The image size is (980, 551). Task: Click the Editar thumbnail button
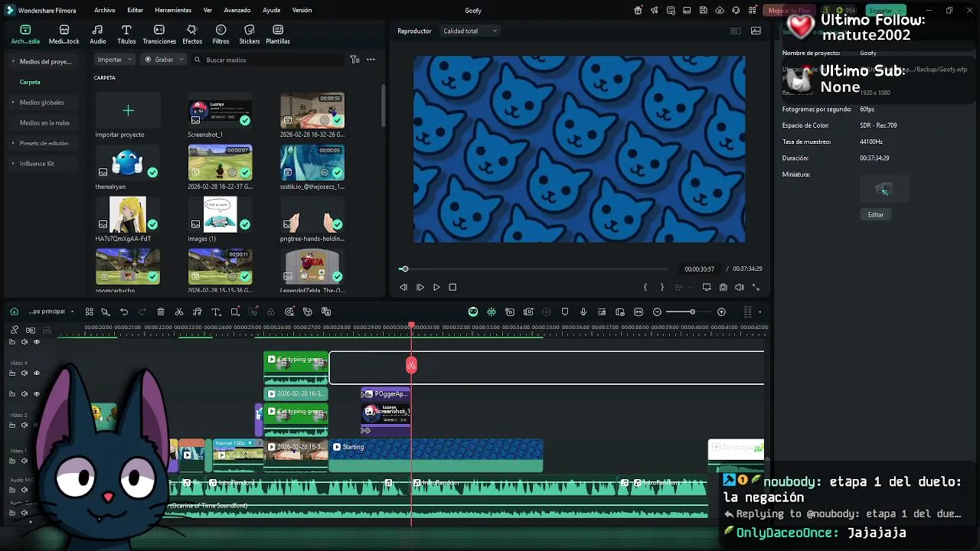pos(876,214)
